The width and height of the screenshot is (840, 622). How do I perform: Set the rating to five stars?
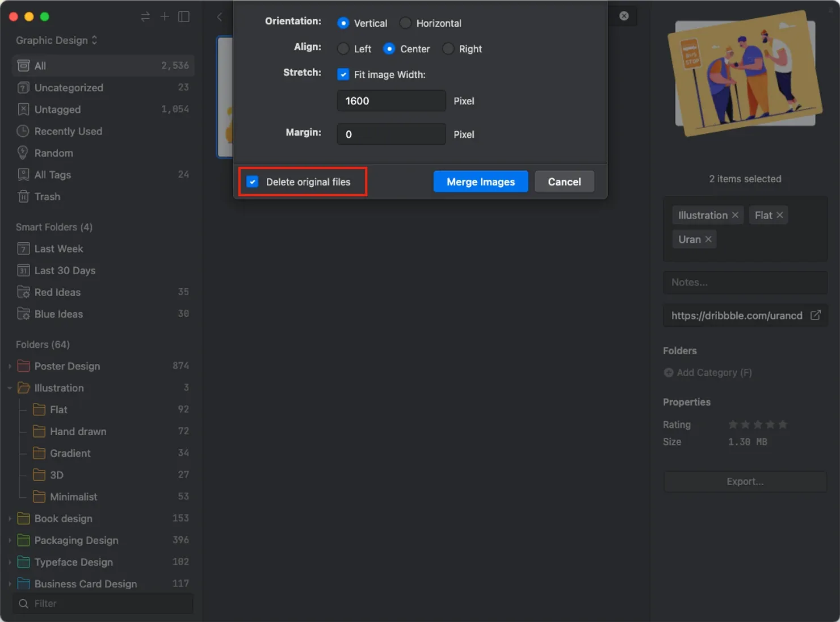(x=783, y=425)
